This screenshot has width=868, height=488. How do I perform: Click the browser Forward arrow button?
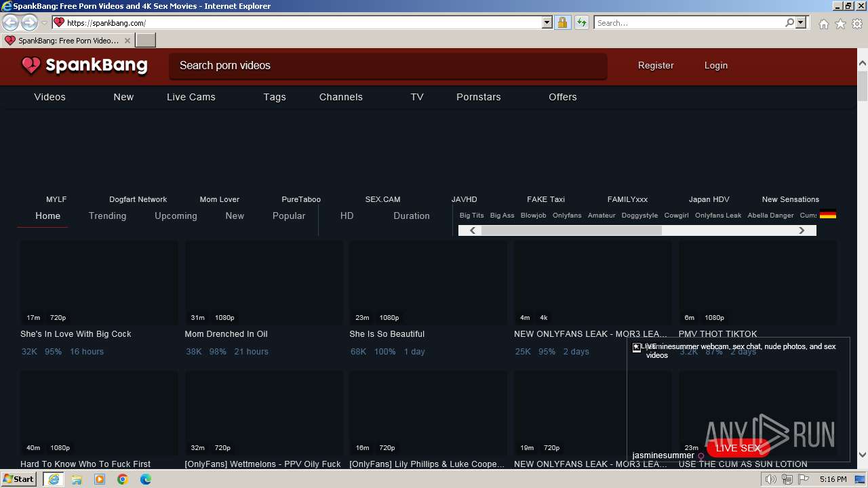pos(29,22)
